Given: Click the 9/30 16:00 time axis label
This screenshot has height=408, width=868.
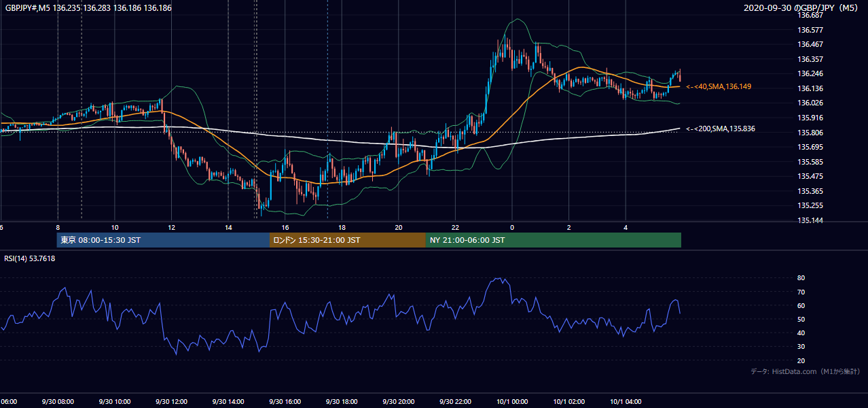Looking at the screenshot, I should coord(285,402).
